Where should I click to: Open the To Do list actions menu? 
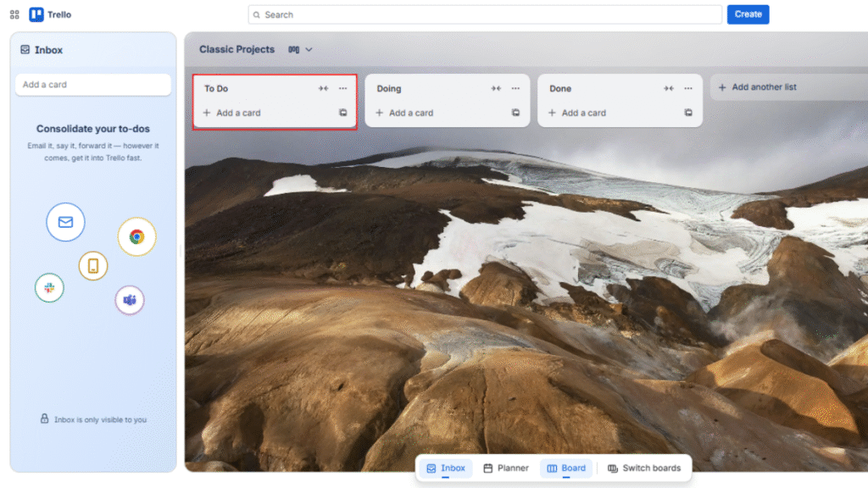point(343,87)
